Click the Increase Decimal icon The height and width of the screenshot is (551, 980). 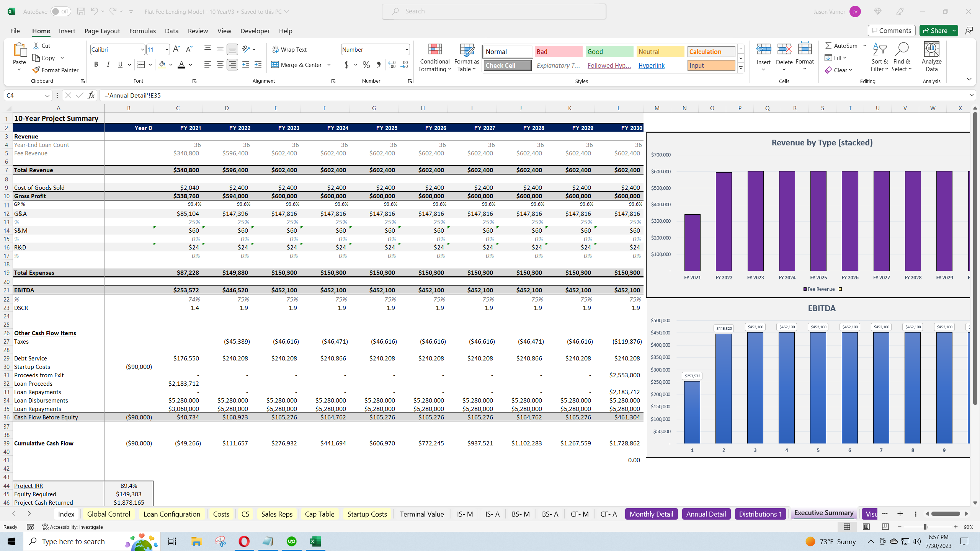coord(392,65)
